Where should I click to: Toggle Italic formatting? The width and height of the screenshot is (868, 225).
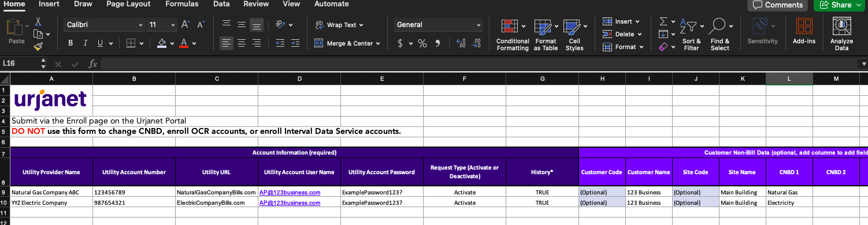(86, 43)
